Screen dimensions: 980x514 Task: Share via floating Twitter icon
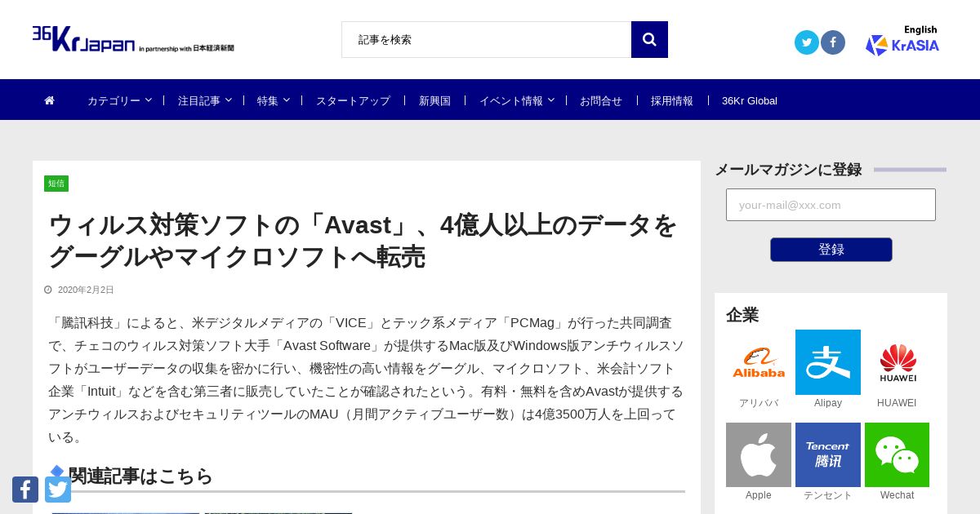tap(58, 490)
